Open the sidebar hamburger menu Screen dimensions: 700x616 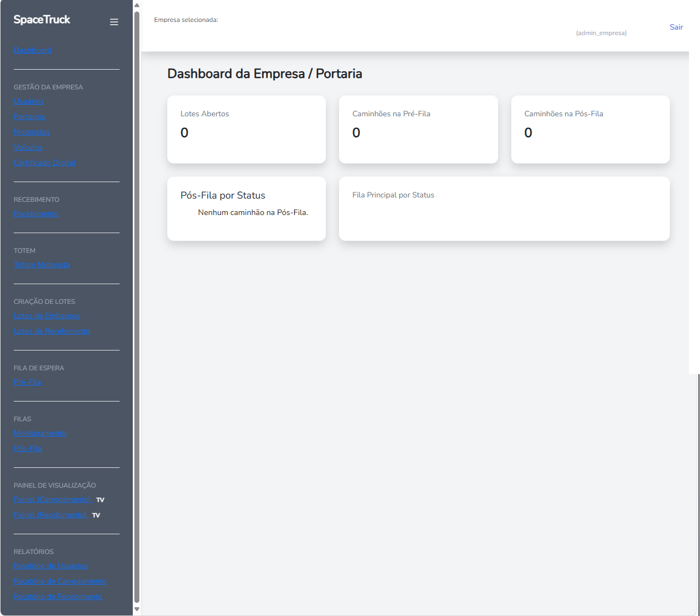114,21
